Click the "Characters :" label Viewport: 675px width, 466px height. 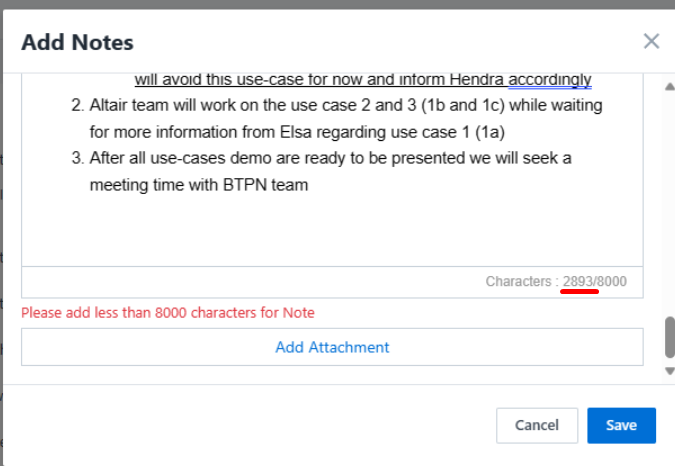[x=521, y=281]
